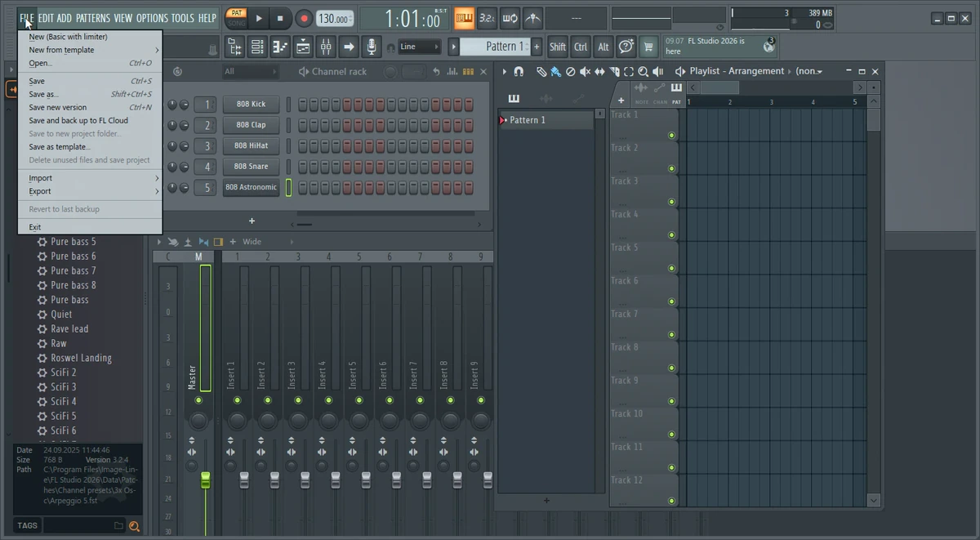Select the playlist Zoom tool
This screenshot has width=980, height=540.
click(x=643, y=72)
